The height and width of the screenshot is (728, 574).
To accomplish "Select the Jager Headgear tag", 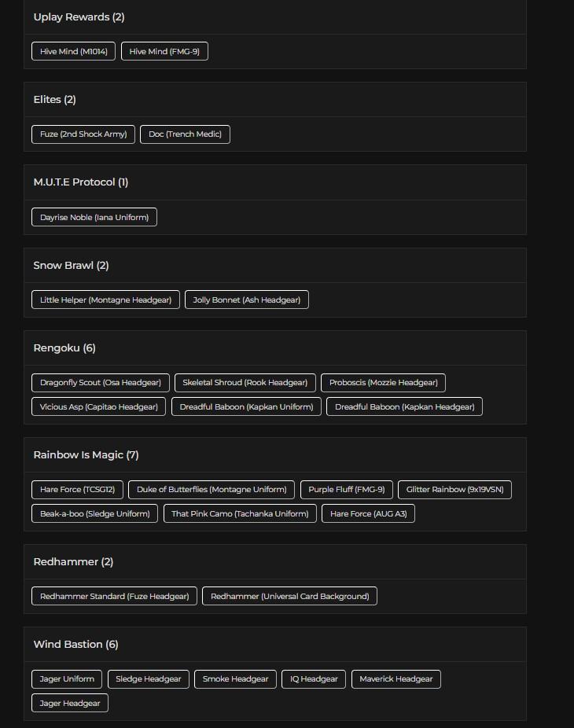I will [x=70, y=703].
